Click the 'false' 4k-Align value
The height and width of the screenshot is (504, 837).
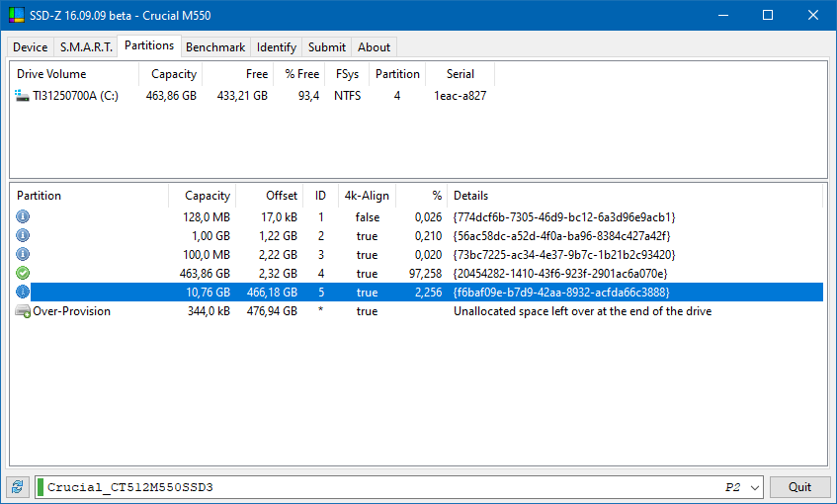point(368,217)
